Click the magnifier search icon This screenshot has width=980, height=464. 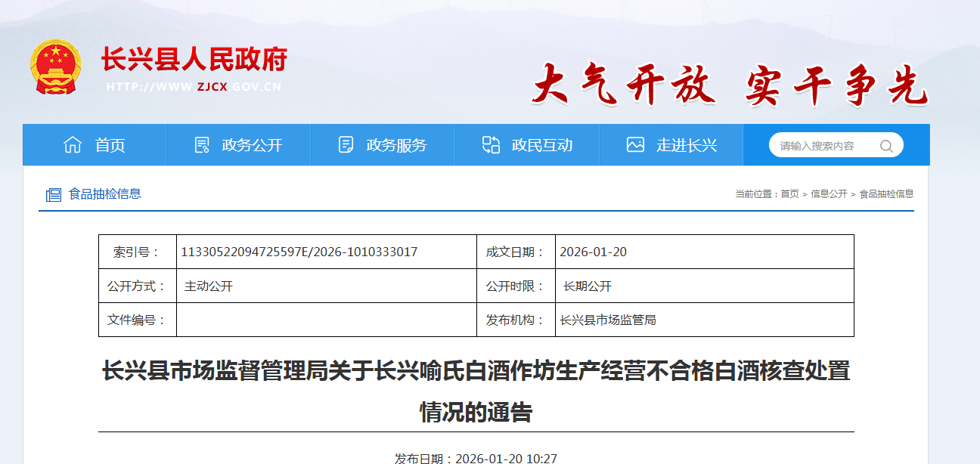point(886,146)
